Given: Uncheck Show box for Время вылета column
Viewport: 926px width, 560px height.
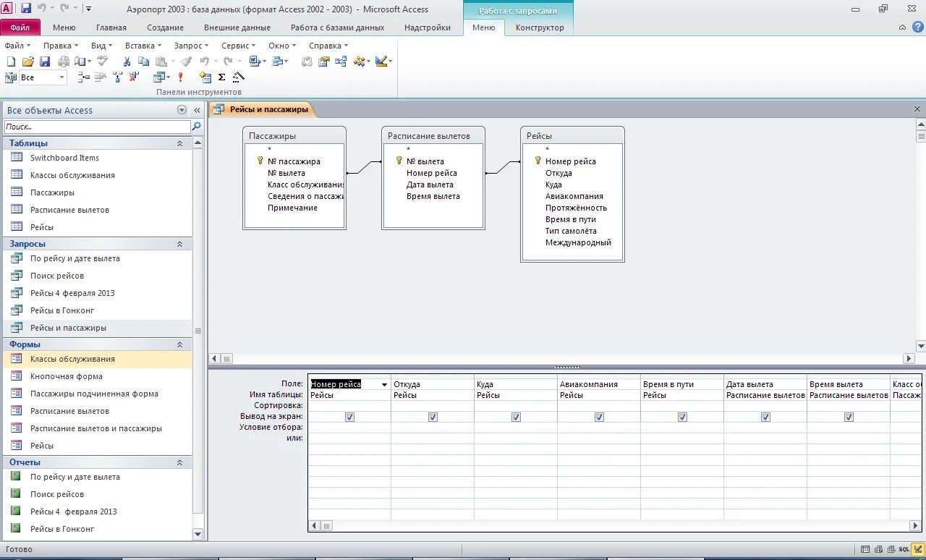Looking at the screenshot, I should tap(849, 417).
